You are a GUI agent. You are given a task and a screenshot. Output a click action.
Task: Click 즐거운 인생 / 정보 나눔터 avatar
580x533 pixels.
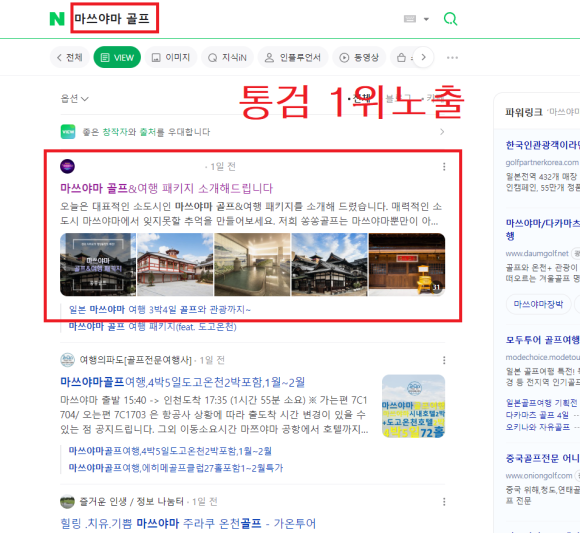click(x=67, y=502)
